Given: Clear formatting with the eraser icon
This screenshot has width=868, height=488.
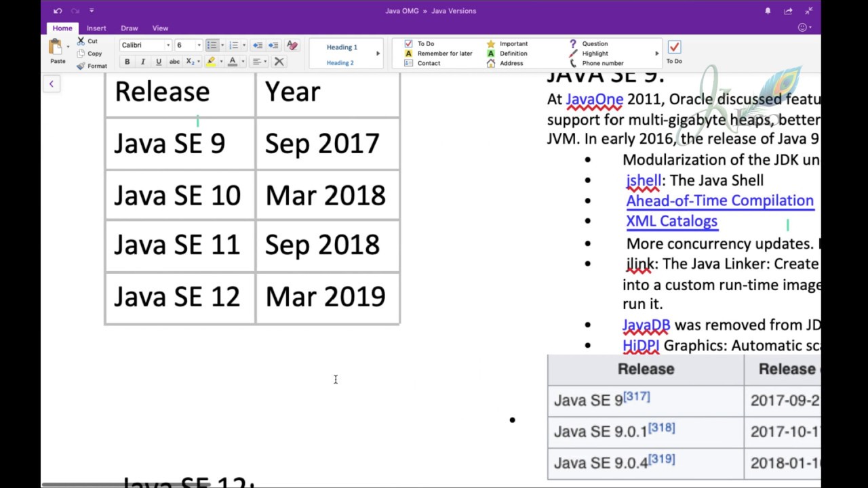Looking at the screenshot, I should coord(292,45).
